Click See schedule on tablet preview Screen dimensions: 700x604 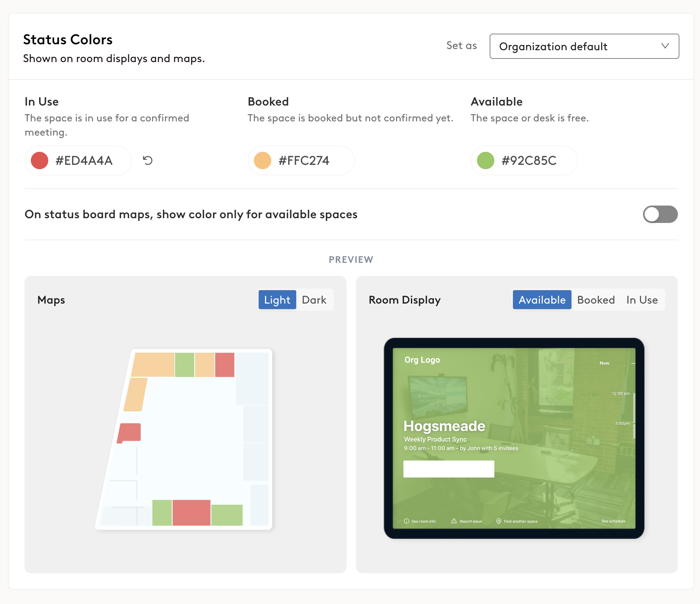coord(613,521)
